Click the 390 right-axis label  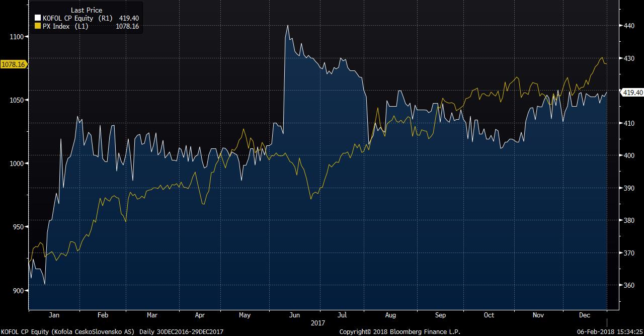(x=629, y=188)
